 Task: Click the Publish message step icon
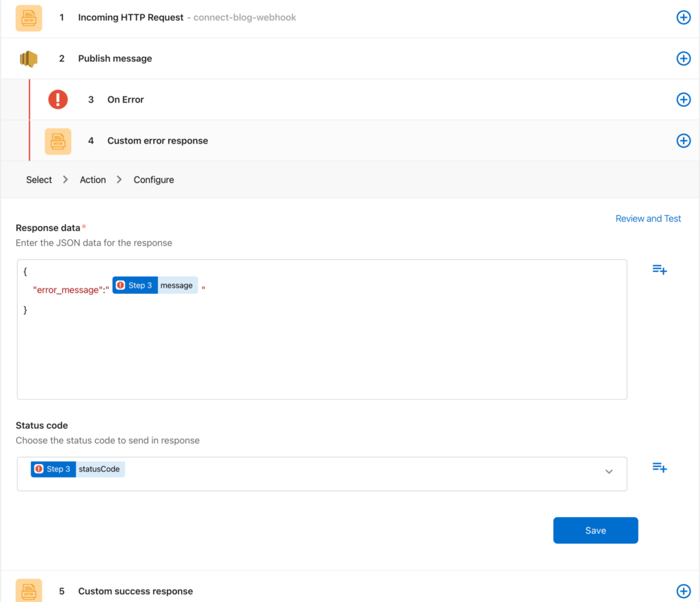tap(29, 59)
